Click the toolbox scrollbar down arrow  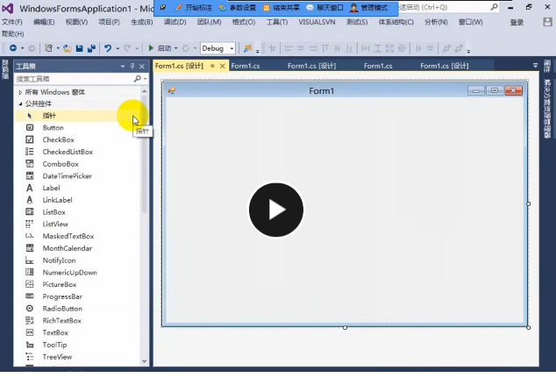point(145,361)
